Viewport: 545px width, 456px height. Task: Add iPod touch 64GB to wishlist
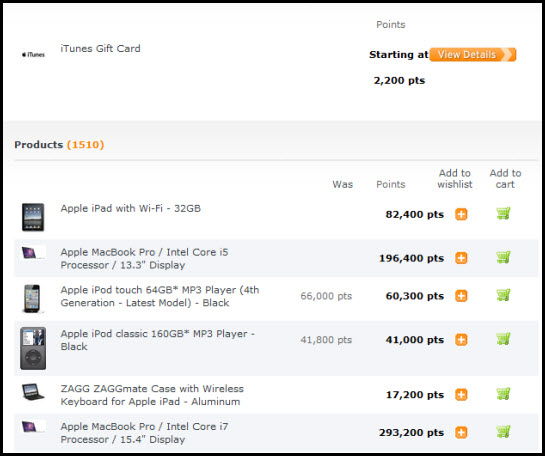click(461, 296)
